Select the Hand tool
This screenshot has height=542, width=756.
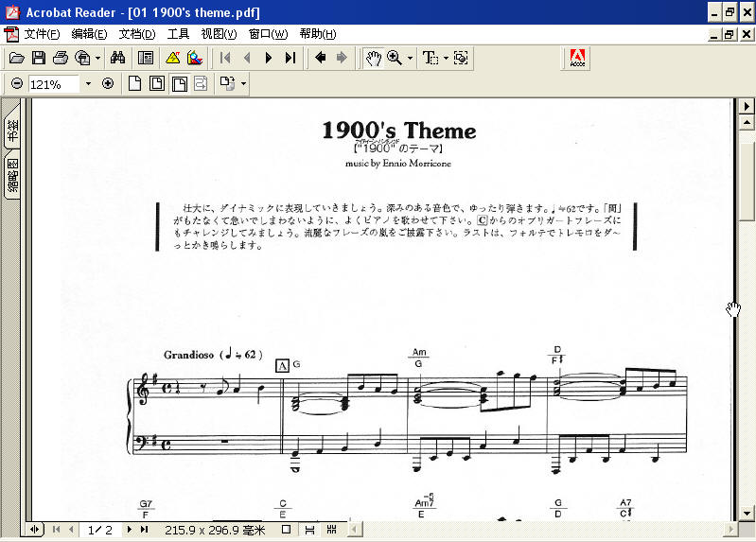pyautogui.click(x=373, y=59)
